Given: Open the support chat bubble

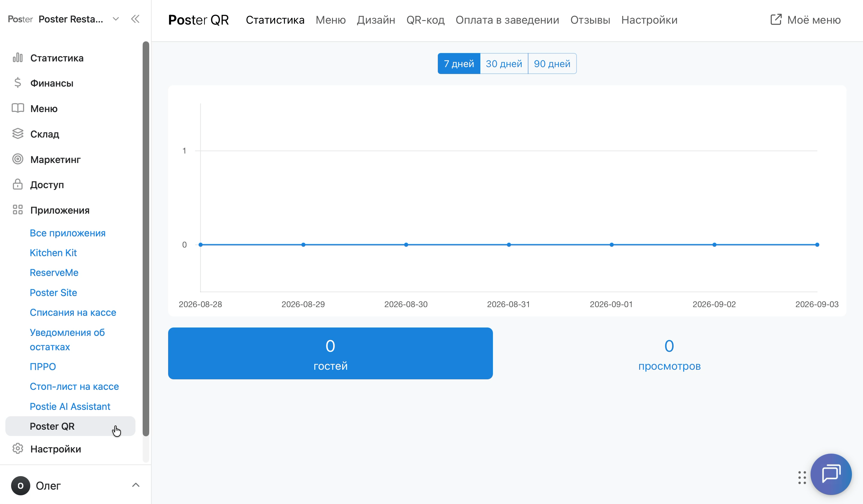Looking at the screenshot, I should pos(831,474).
